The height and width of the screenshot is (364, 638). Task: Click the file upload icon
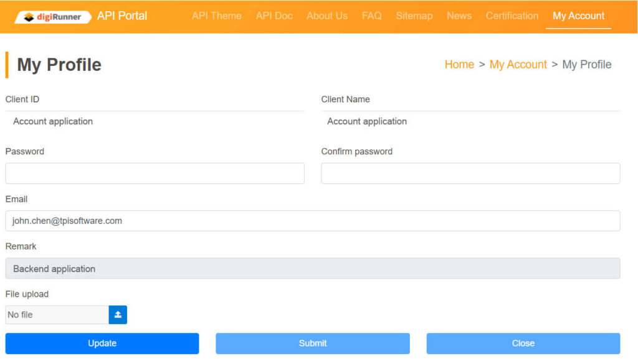[x=118, y=315]
